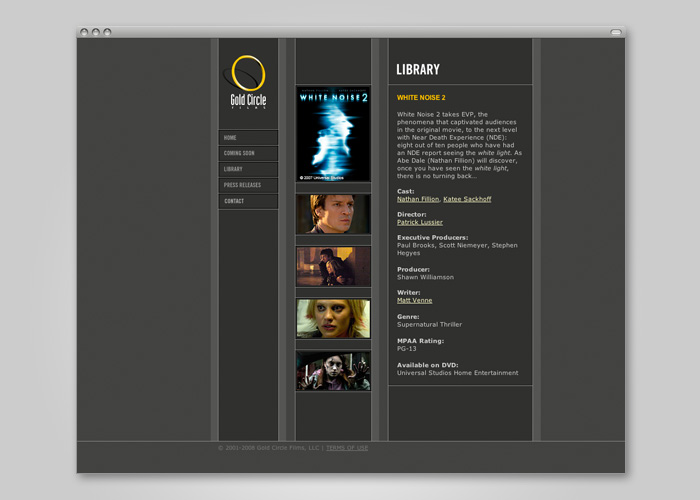Open the Patrick Lussier director link
The width and height of the screenshot is (700, 500).
(x=420, y=222)
